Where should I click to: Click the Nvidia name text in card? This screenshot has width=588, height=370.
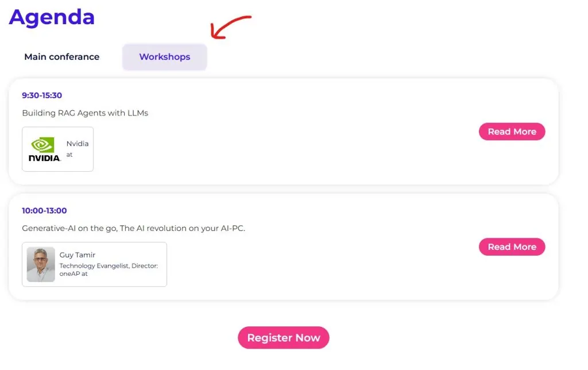pyautogui.click(x=78, y=144)
